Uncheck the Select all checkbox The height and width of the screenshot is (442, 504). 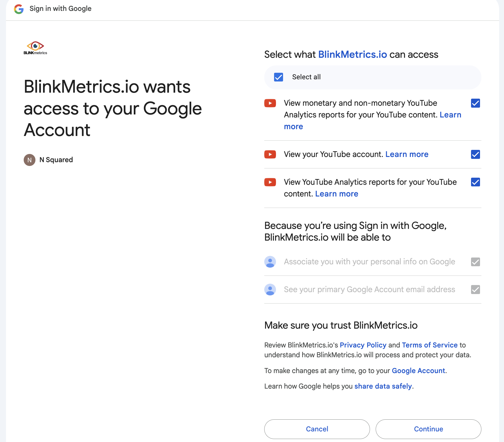pos(278,77)
